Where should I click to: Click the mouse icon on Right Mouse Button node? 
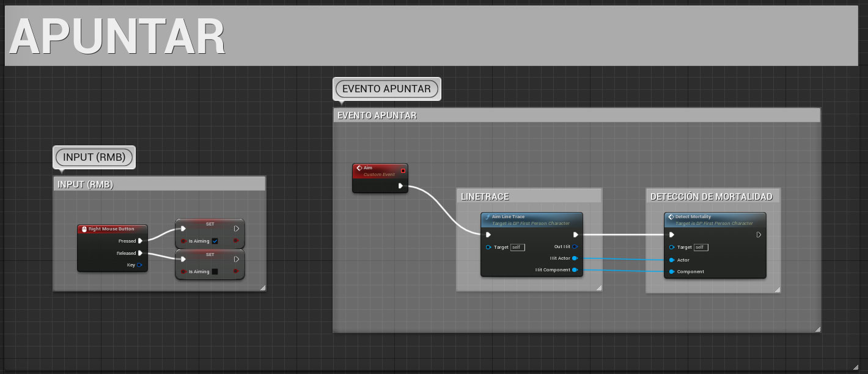[x=84, y=229]
